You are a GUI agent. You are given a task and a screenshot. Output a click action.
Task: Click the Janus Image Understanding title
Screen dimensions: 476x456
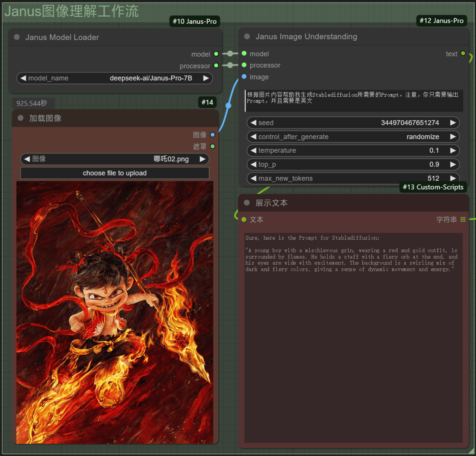coord(306,36)
